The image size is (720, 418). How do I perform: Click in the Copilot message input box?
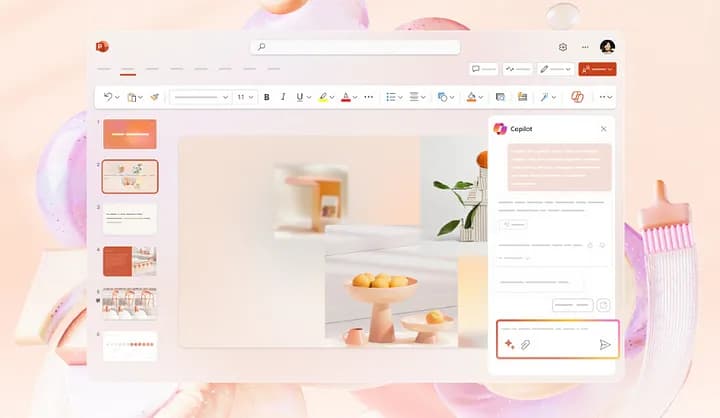(x=557, y=339)
